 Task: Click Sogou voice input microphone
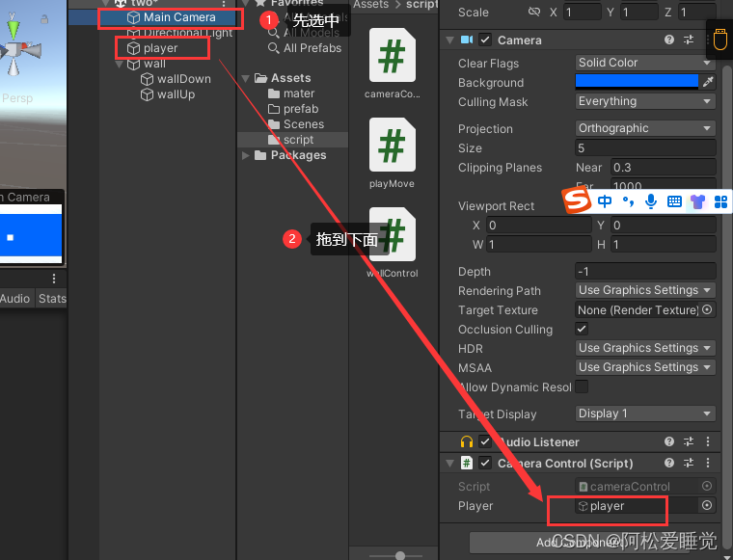point(651,201)
